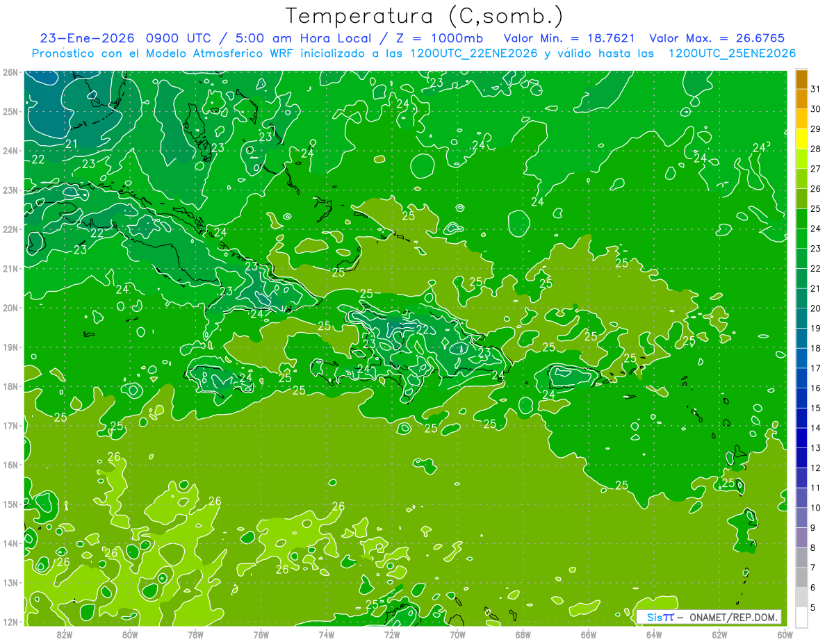The width and height of the screenshot is (834, 644).
Task: Click the "15N" latitude axis label
Action: [10, 504]
